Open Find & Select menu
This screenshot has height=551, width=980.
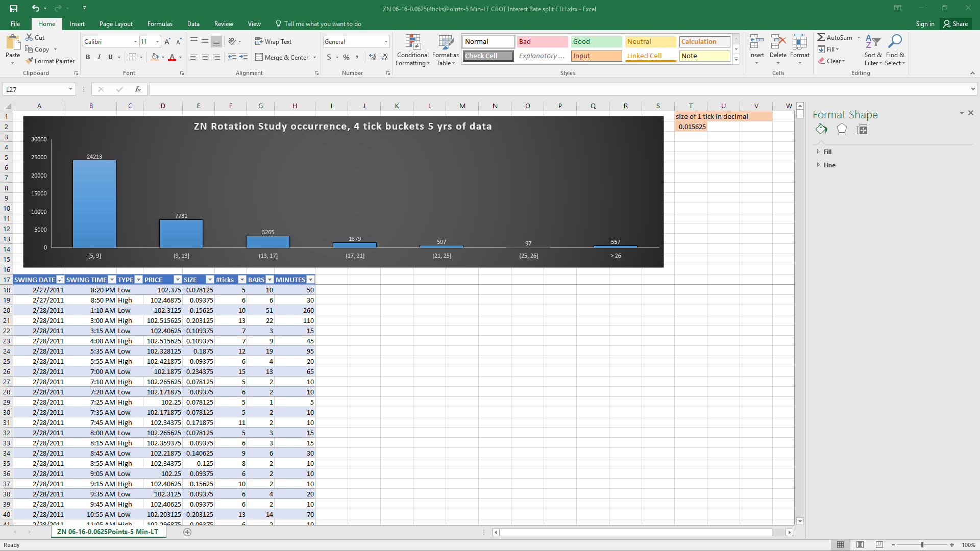(895, 50)
